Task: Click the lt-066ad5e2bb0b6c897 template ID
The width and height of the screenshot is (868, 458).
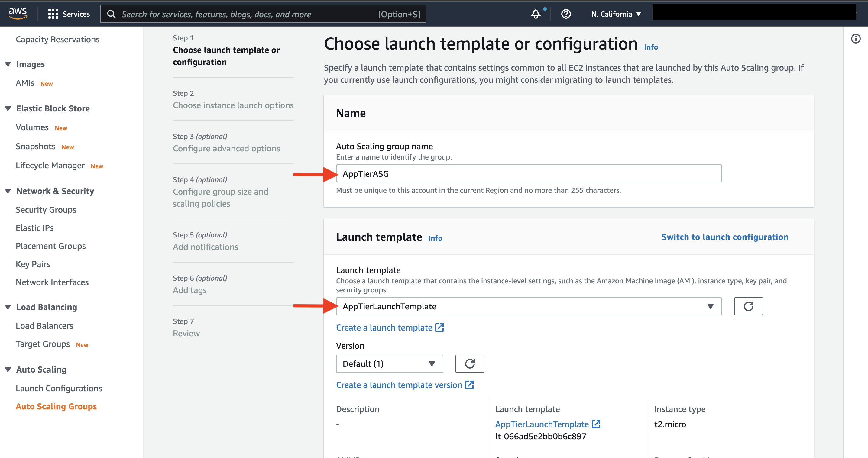Action: click(540, 436)
